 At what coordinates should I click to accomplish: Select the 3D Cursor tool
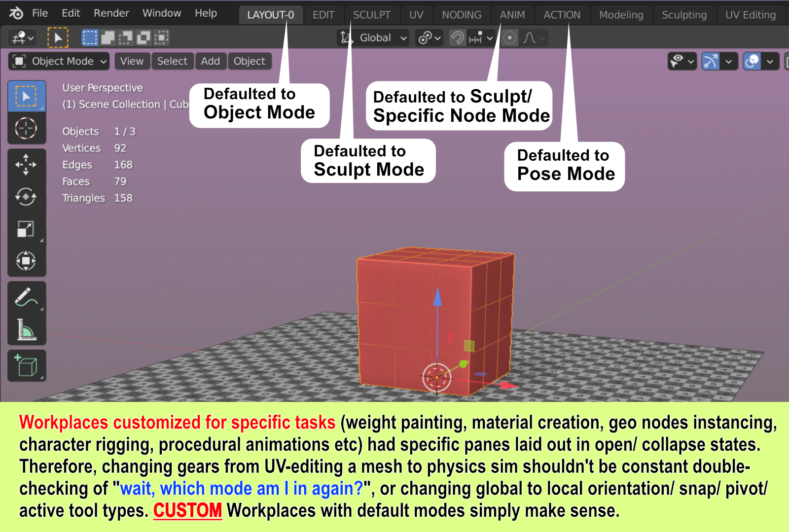(27, 129)
